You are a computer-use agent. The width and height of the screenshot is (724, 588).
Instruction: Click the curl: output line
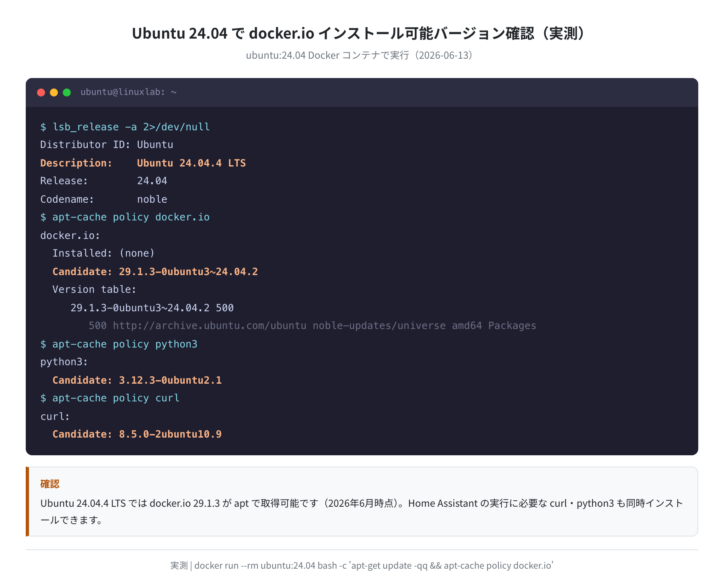tap(55, 416)
